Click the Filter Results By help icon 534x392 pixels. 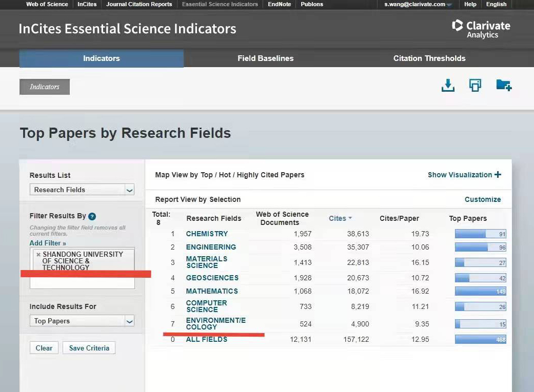coord(92,217)
